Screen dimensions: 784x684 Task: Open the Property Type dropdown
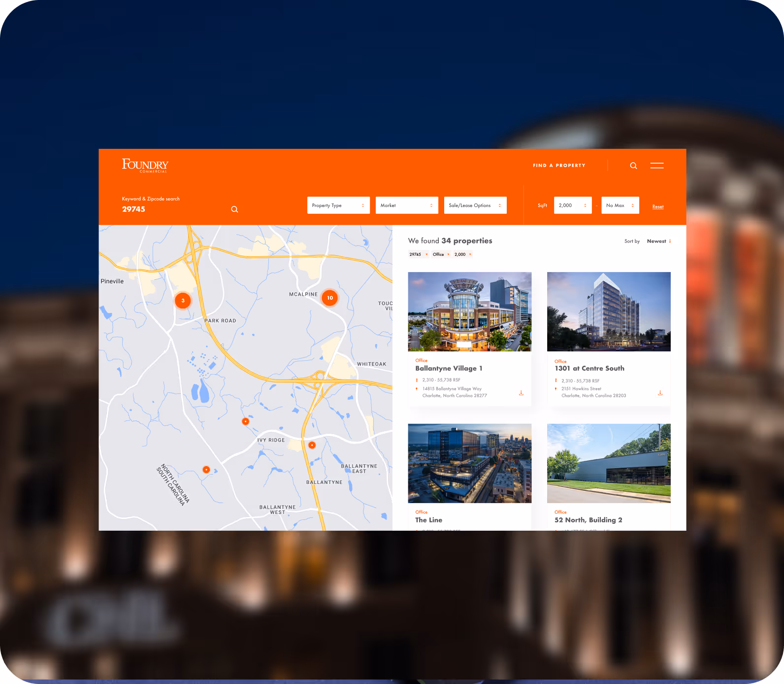(338, 205)
